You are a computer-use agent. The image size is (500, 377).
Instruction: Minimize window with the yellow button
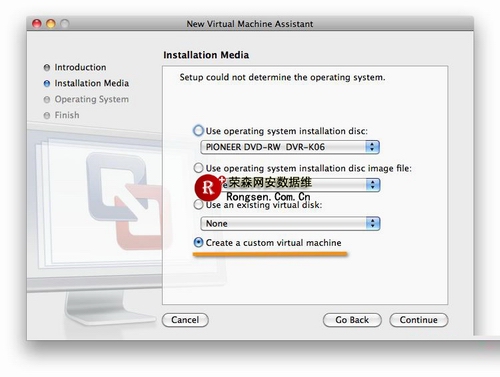(x=51, y=24)
